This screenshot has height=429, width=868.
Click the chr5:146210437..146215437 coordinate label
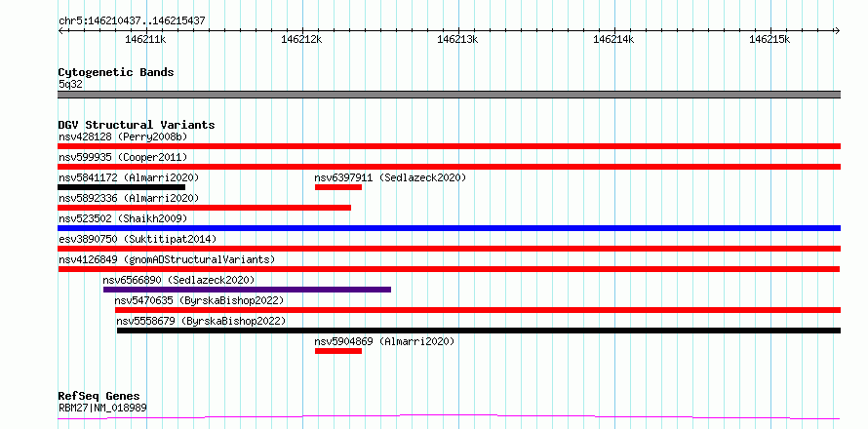pos(132,21)
